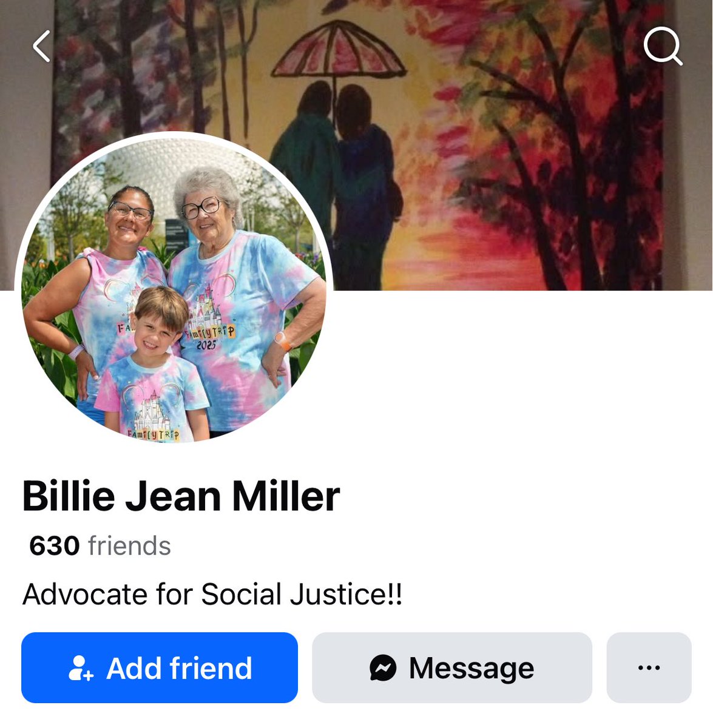
Task: Send a friend request via Add friend
Action: click(x=160, y=668)
